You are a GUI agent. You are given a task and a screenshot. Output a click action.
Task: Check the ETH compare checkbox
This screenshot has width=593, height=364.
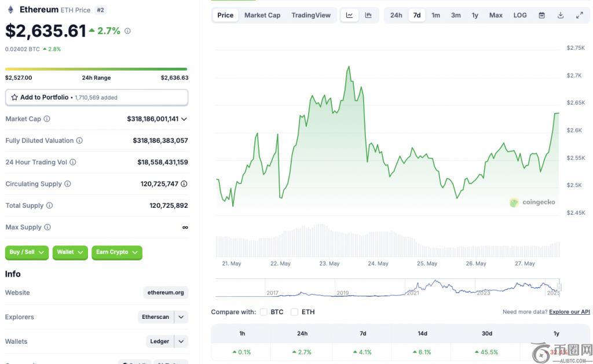[294, 312]
